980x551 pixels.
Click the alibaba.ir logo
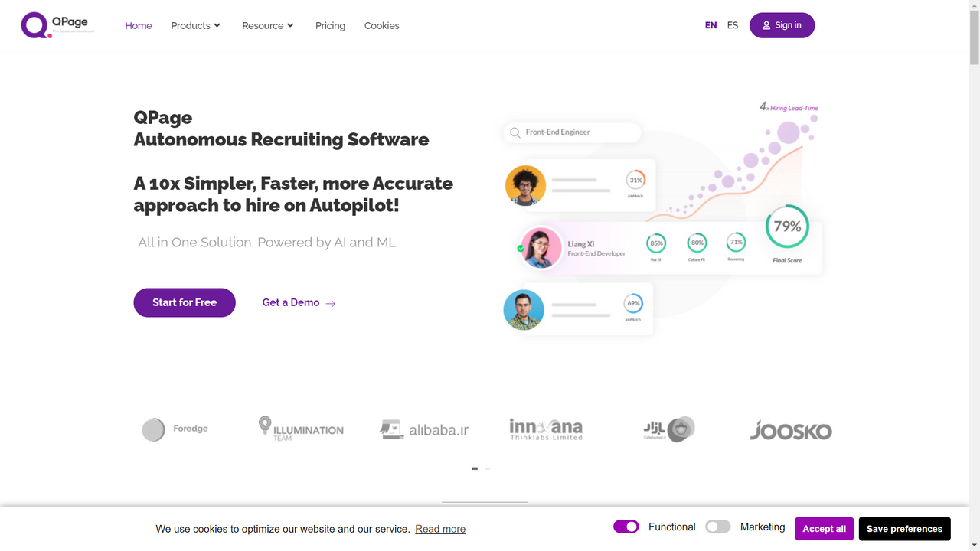424,429
